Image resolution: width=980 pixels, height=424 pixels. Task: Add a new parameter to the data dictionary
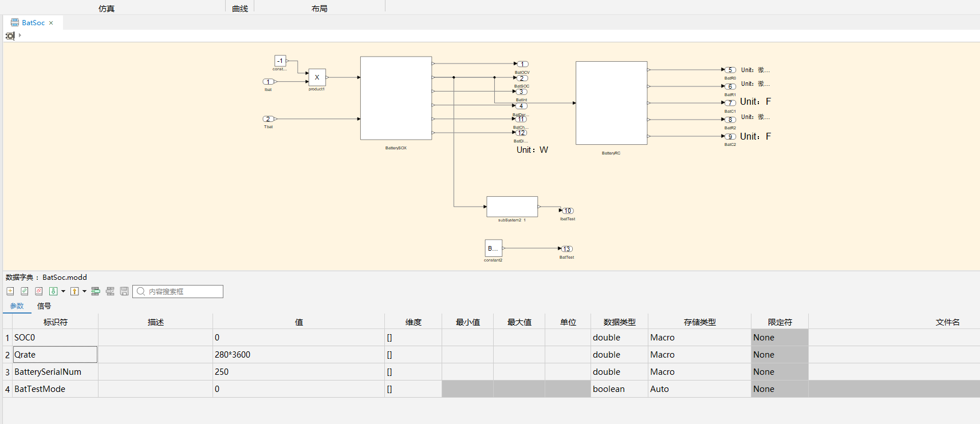click(x=10, y=291)
